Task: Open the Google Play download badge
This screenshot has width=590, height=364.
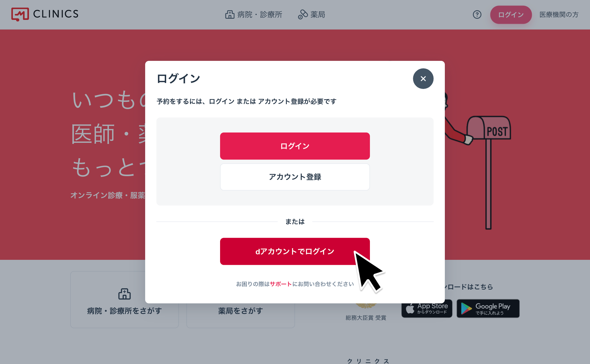Action: (488, 308)
